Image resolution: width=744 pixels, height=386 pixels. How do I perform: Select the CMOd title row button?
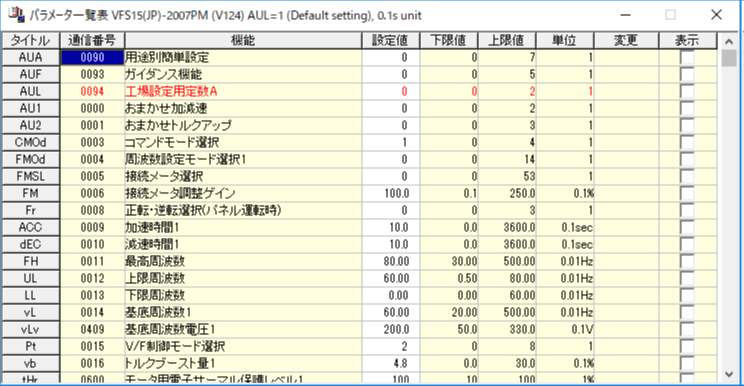pyautogui.click(x=30, y=142)
